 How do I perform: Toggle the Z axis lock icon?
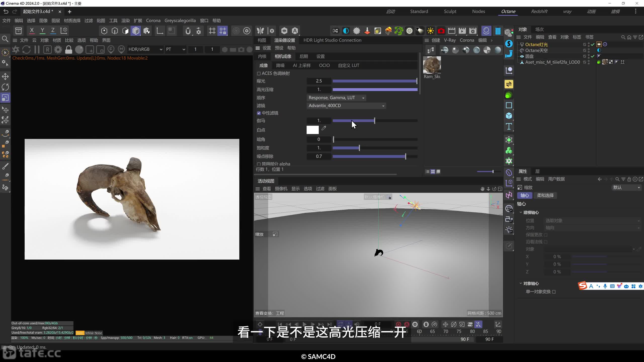point(53,31)
